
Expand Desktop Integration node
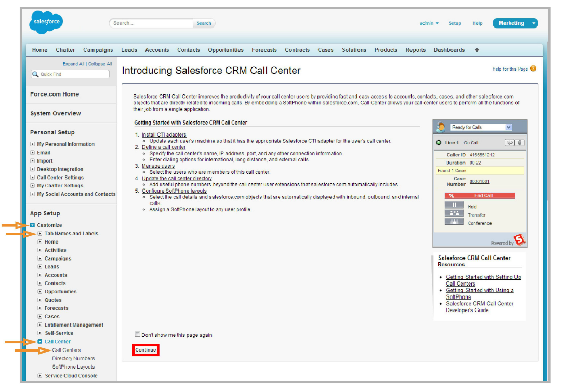click(x=32, y=169)
